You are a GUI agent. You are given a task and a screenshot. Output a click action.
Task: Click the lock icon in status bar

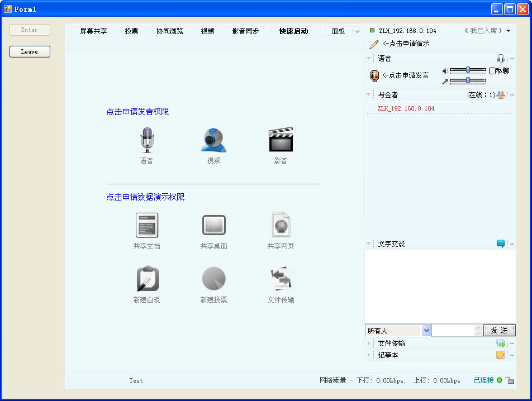pyautogui.click(x=510, y=380)
